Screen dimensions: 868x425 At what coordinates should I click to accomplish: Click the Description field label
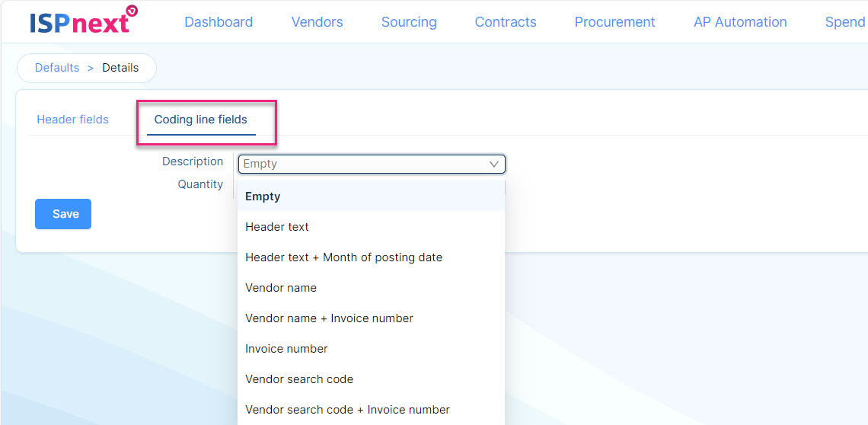click(x=193, y=161)
